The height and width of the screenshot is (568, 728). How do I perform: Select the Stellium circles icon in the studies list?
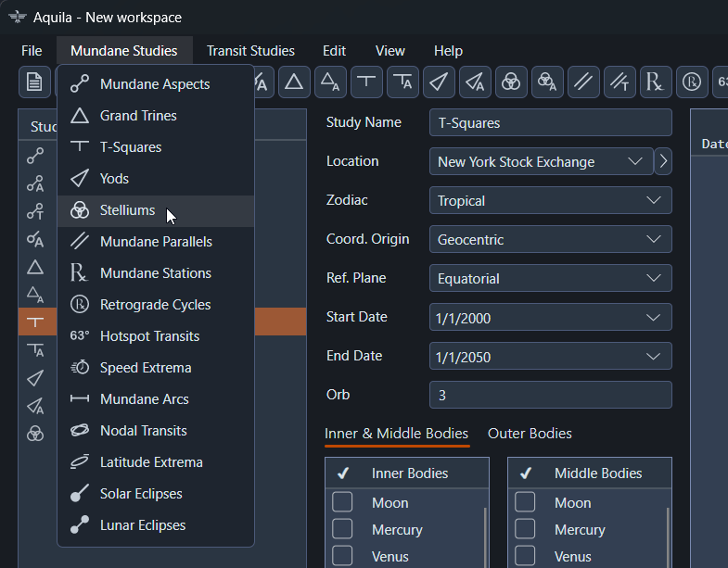coord(35,434)
